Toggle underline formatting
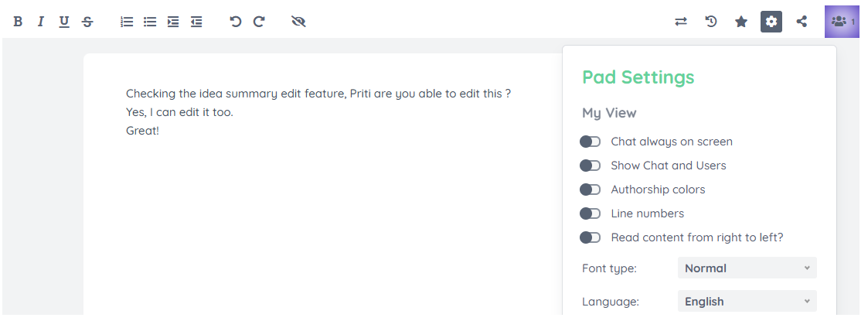The width and height of the screenshot is (868, 321). point(64,22)
